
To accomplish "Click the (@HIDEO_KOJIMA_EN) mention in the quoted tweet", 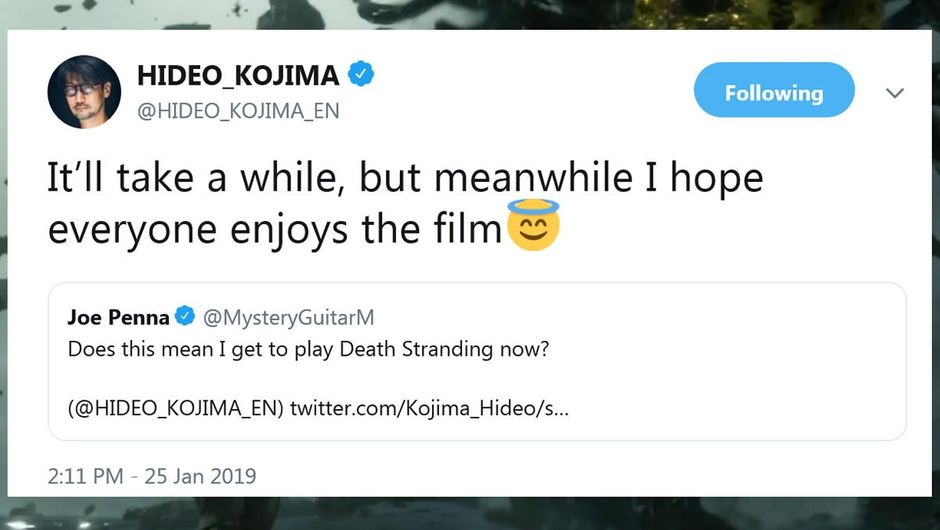I will click(176, 409).
